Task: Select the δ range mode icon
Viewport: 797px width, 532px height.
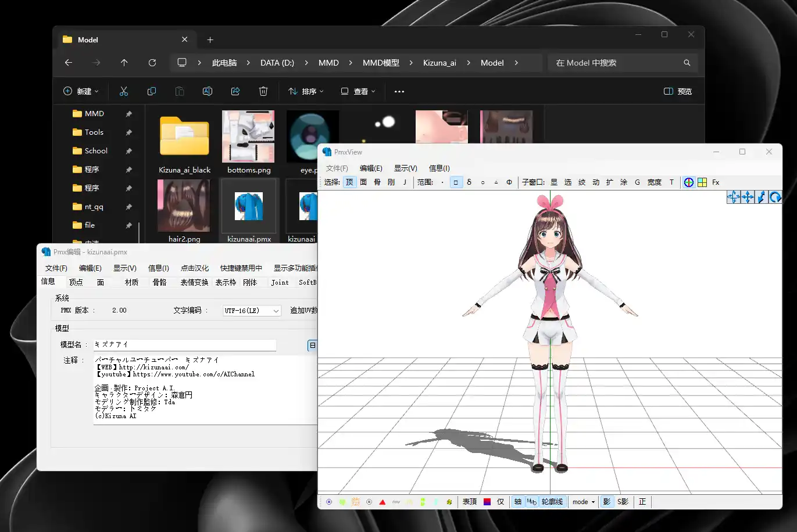Action: [469, 182]
